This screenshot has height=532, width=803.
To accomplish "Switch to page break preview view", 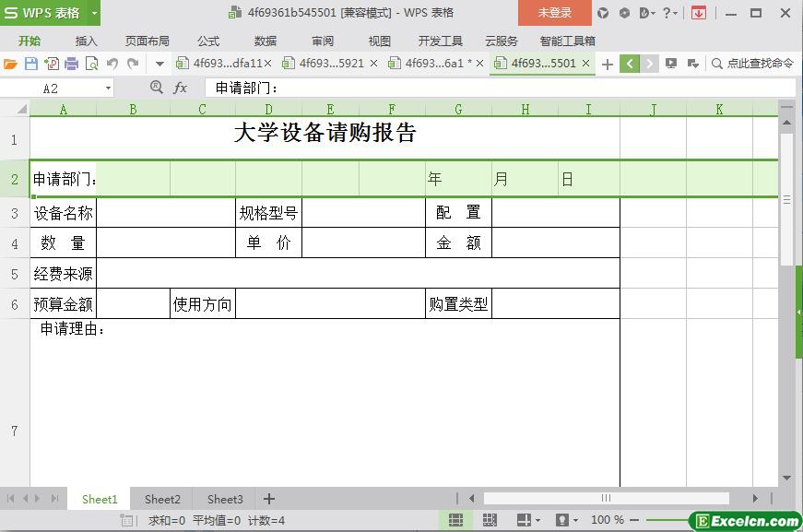I will (x=490, y=520).
